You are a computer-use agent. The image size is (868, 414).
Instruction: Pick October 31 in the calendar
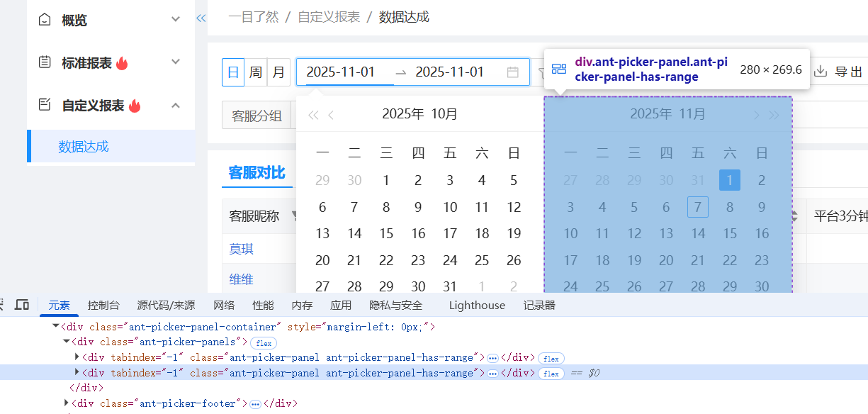click(450, 286)
